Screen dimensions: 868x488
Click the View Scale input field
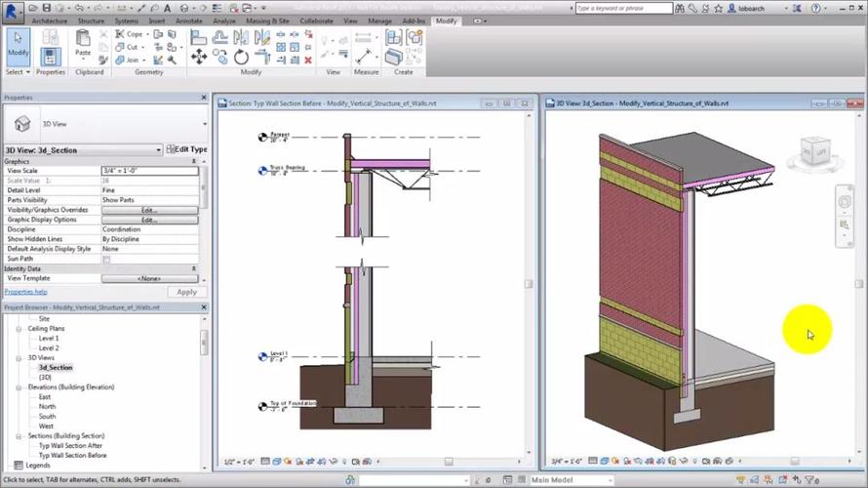tap(149, 171)
